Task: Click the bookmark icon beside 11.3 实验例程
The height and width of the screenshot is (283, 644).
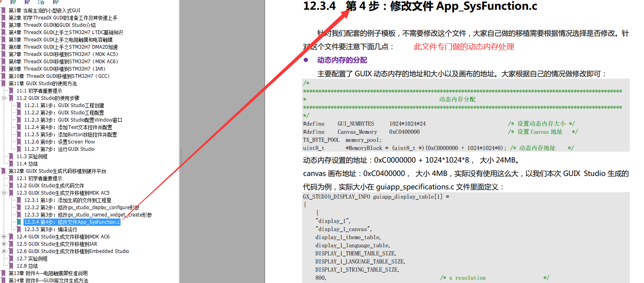Action: (11, 157)
